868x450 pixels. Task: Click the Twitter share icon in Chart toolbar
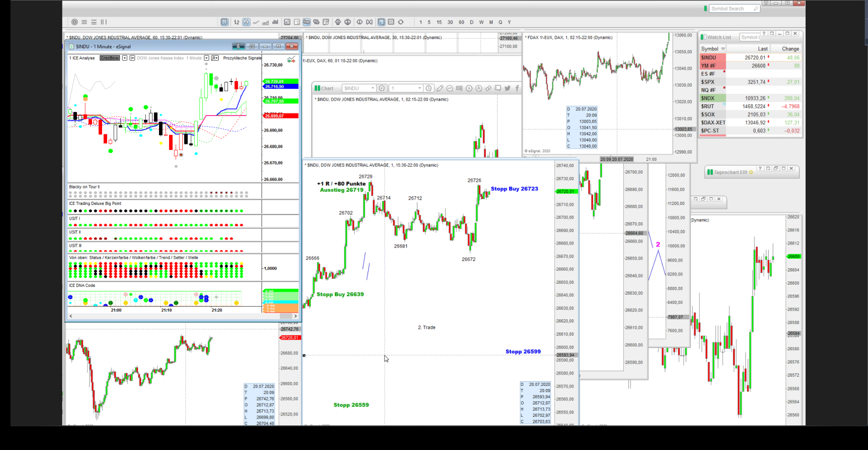508,88
